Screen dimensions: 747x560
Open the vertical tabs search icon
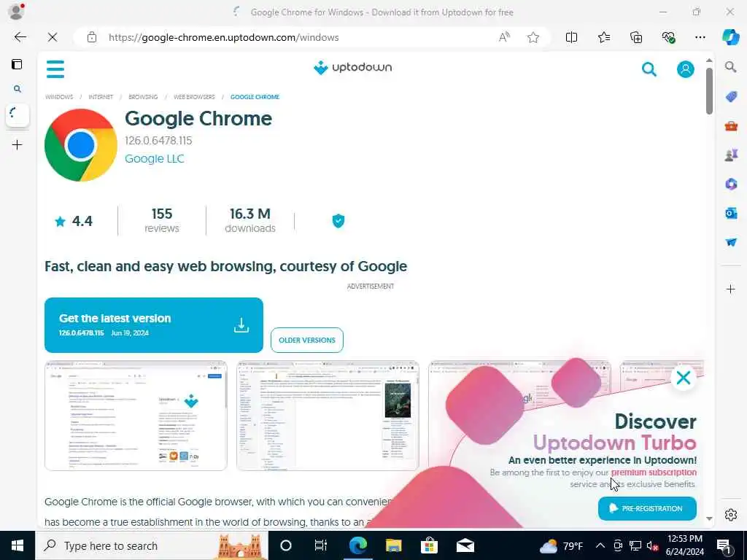[18, 89]
